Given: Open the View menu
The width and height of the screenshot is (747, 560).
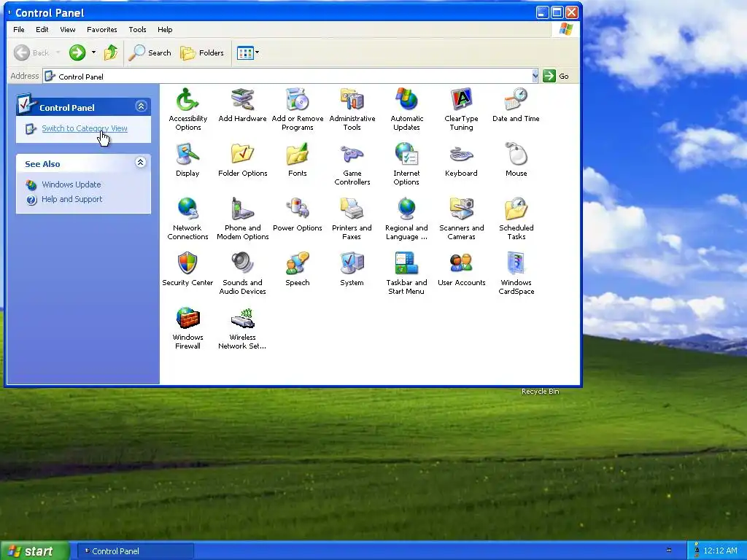Looking at the screenshot, I should (68, 29).
